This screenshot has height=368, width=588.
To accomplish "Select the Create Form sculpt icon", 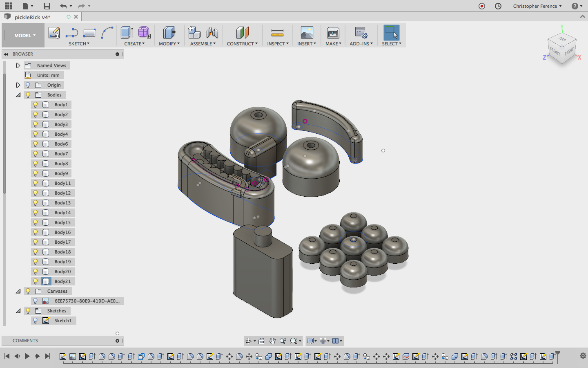I will (x=144, y=33).
